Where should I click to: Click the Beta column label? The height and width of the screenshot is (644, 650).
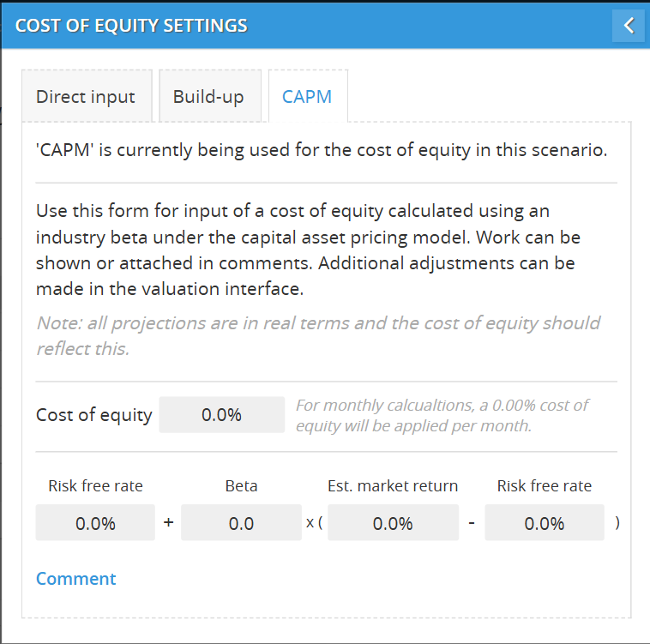click(241, 486)
